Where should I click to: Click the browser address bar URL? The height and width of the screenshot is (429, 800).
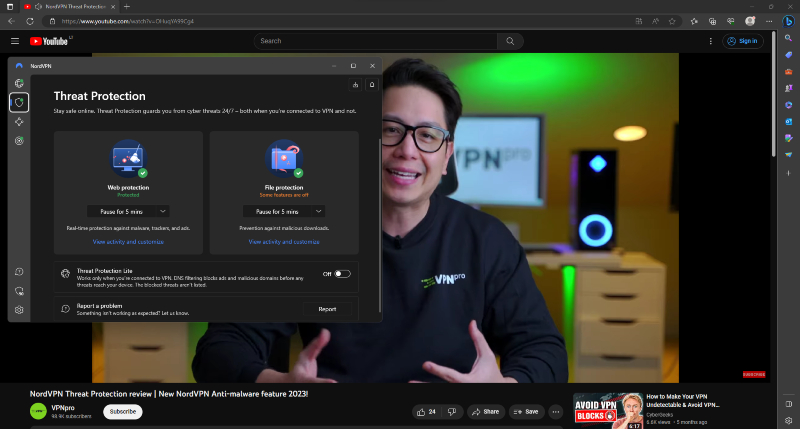pos(128,21)
